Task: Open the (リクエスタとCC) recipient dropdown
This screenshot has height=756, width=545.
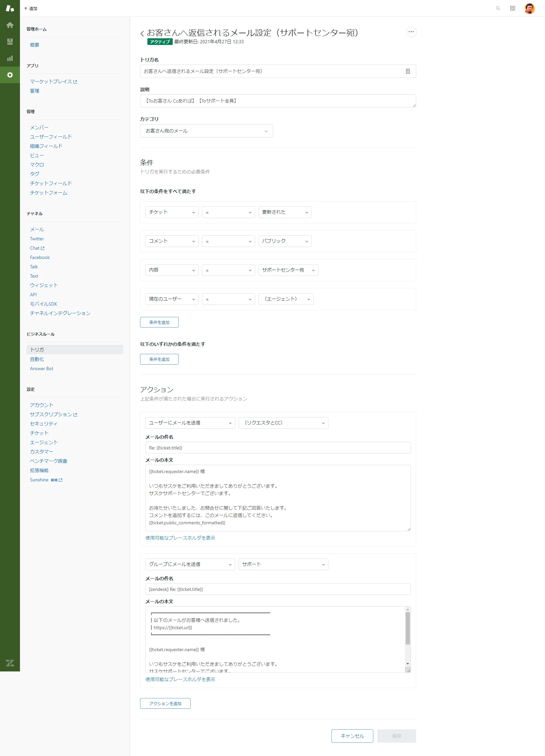Action: 283,423
